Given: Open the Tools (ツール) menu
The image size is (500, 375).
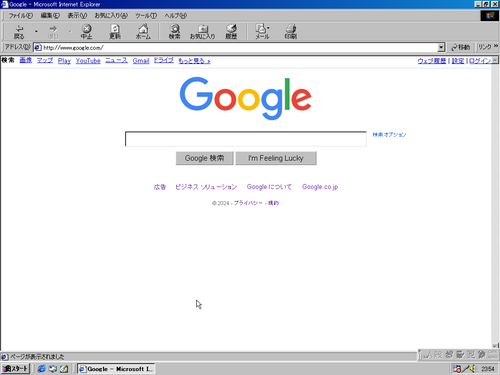Looking at the screenshot, I should click(146, 16).
